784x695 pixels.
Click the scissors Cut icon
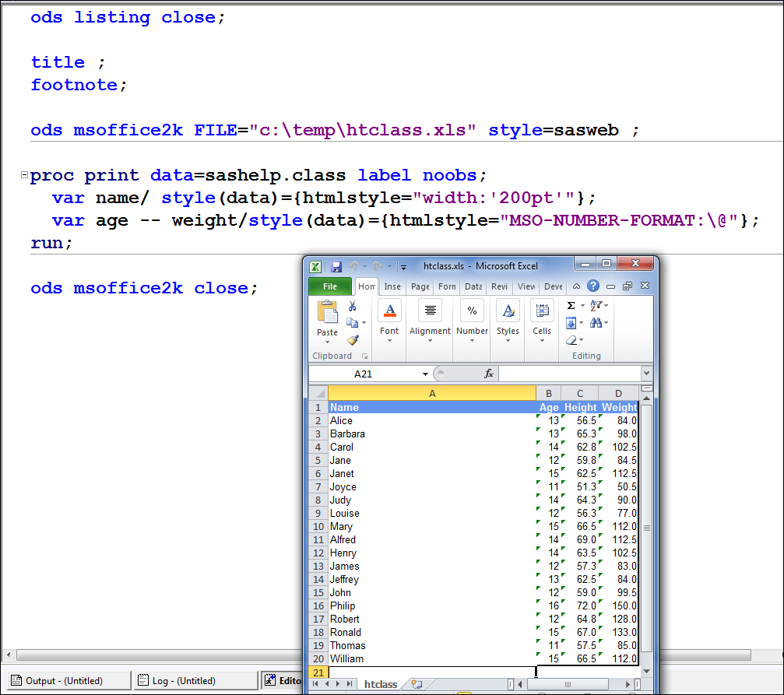[x=352, y=307]
